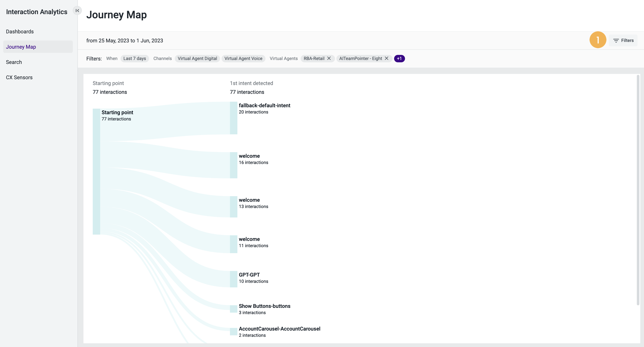
Task: Open the Channels filter options
Action: tap(163, 58)
